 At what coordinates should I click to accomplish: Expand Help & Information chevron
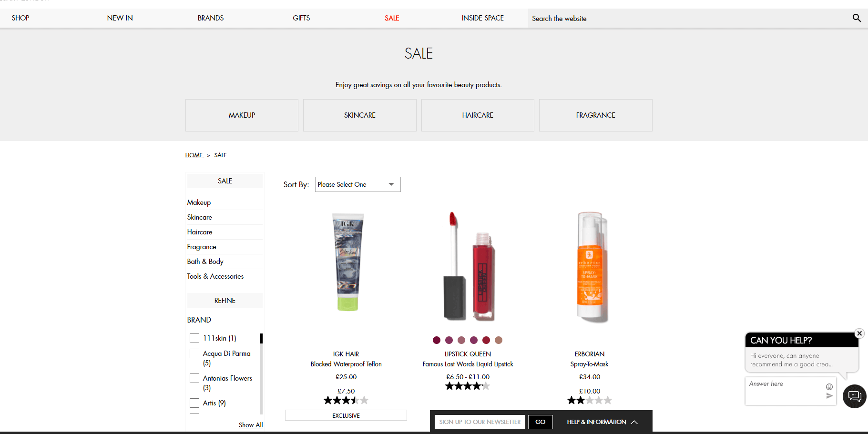pyautogui.click(x=634, y=422)
